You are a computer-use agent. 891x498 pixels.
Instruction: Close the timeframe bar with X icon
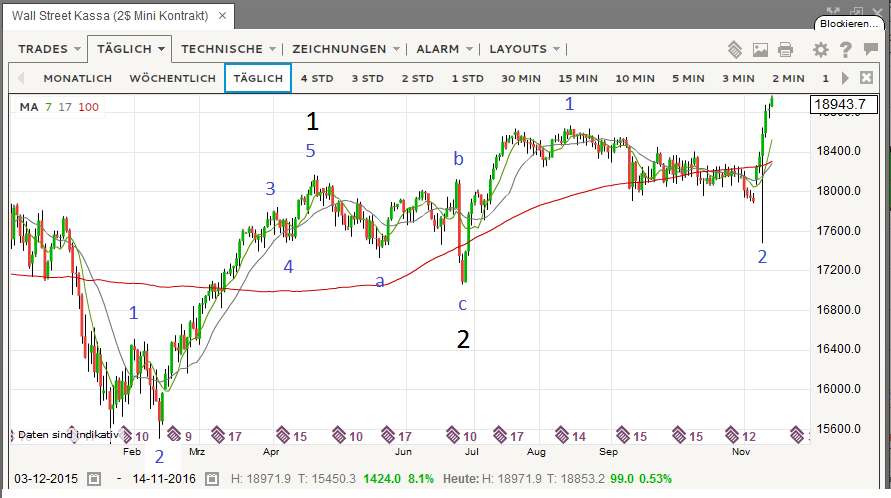coord(866,77)
